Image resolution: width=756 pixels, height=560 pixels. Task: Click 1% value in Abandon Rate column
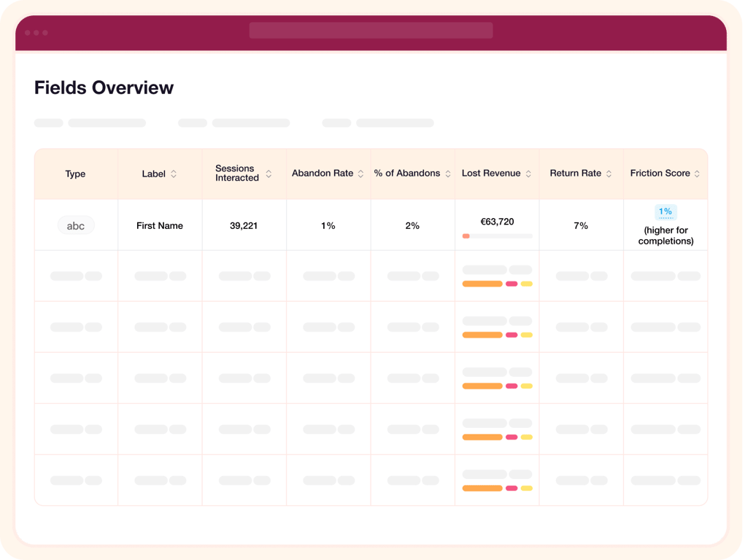pyautogui.click(x=328, y=226)
